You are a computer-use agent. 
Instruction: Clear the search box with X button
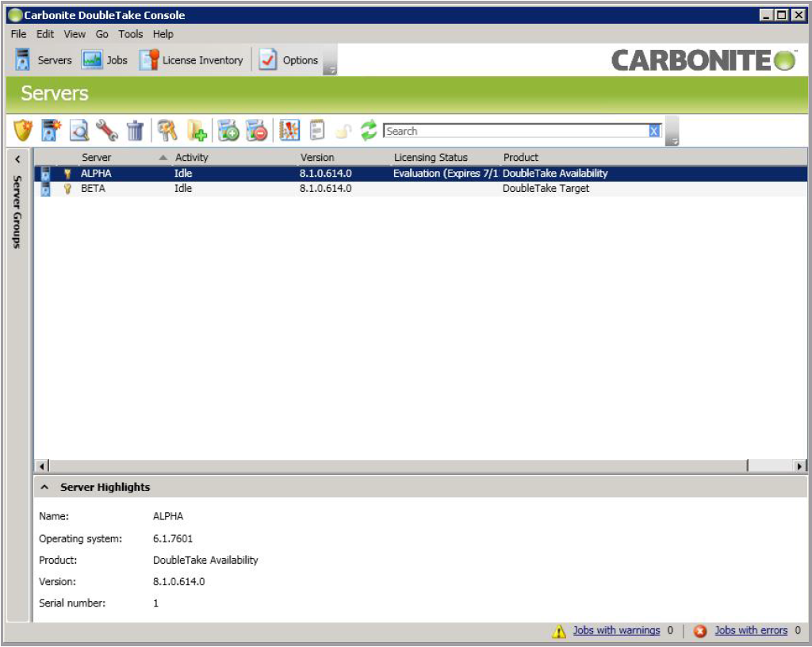(x=654, y=131)
